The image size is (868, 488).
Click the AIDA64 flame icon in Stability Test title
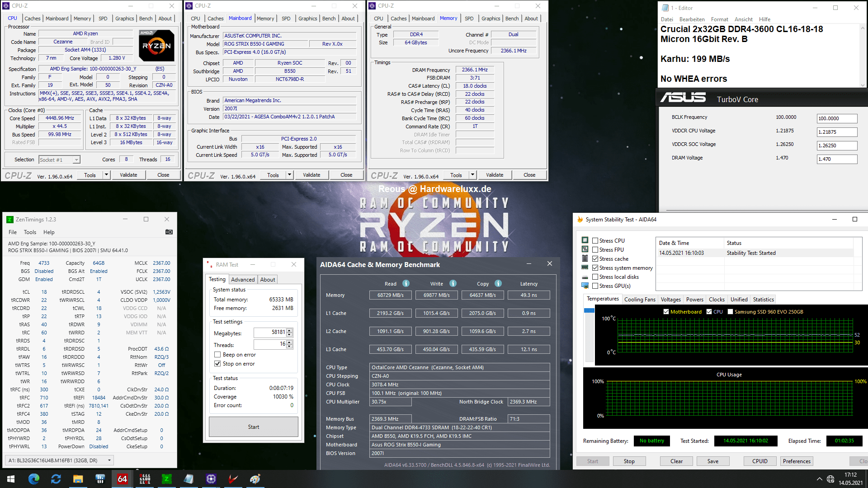pos(580,220)
